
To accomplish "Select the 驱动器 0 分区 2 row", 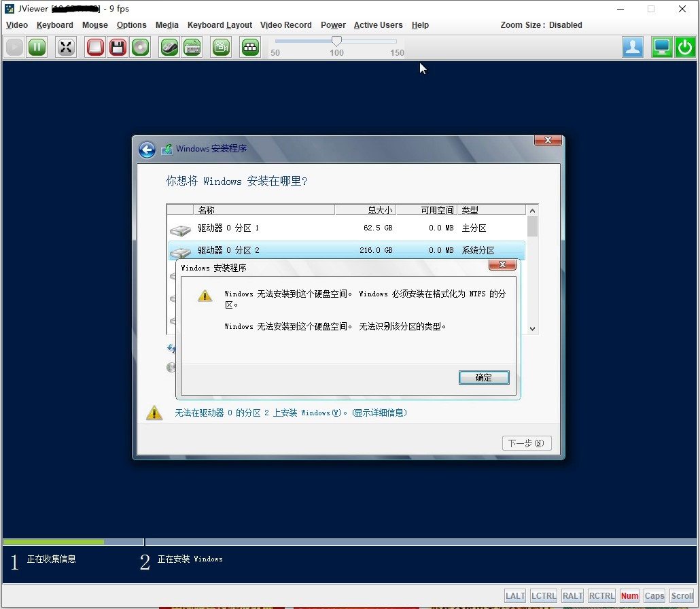I will [x=347, y=250].
